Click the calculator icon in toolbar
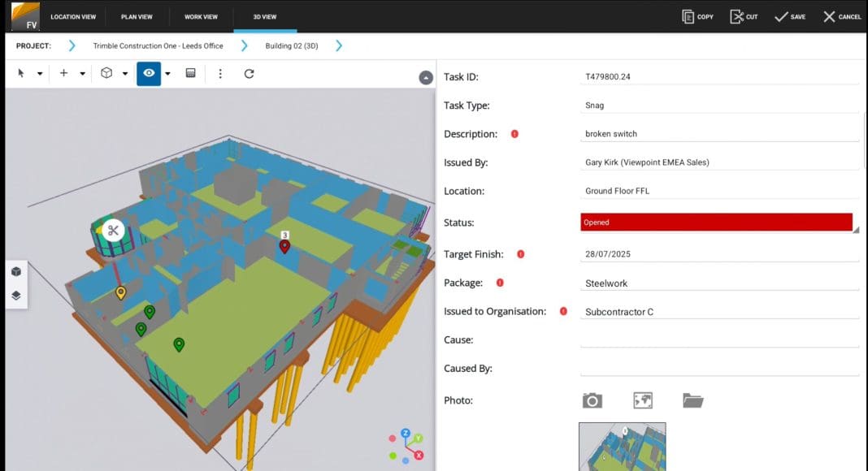This screenshot has height=471, width=868. click(x=191, y=73)
